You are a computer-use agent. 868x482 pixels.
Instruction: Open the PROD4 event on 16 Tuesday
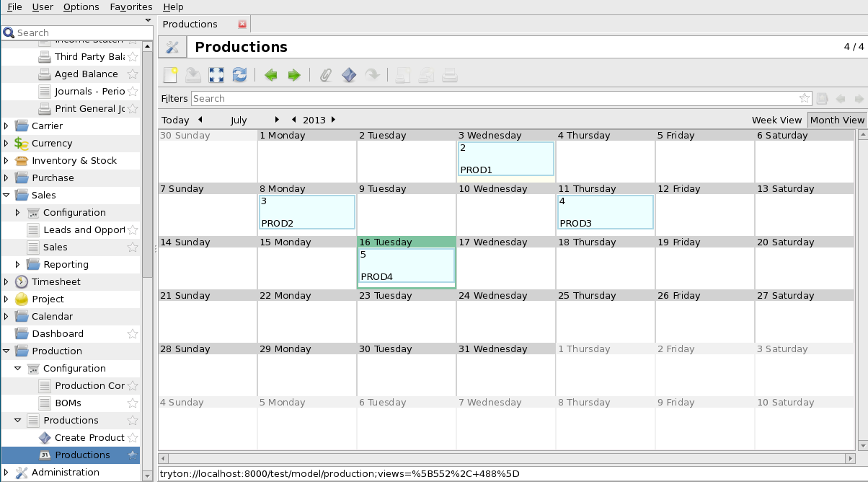(407, 266)
